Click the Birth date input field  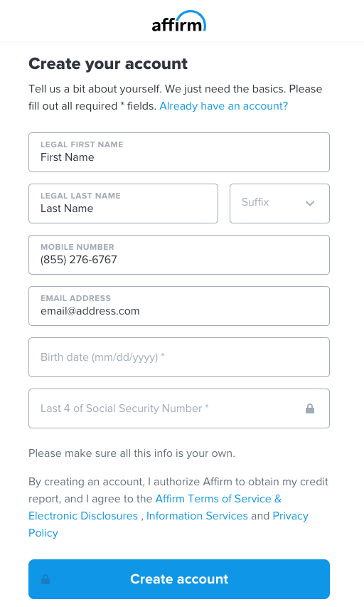pyautogui.click(x=179, y=357)
